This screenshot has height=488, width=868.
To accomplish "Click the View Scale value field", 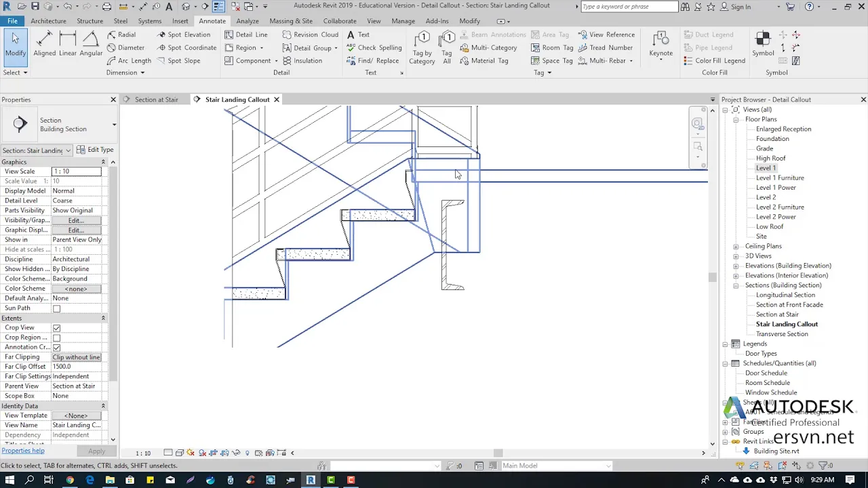I will (x=76, y=171).
